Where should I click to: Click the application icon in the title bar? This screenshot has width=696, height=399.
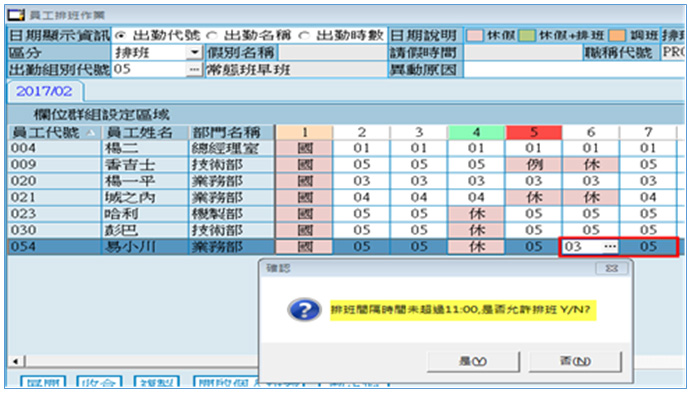16,15
